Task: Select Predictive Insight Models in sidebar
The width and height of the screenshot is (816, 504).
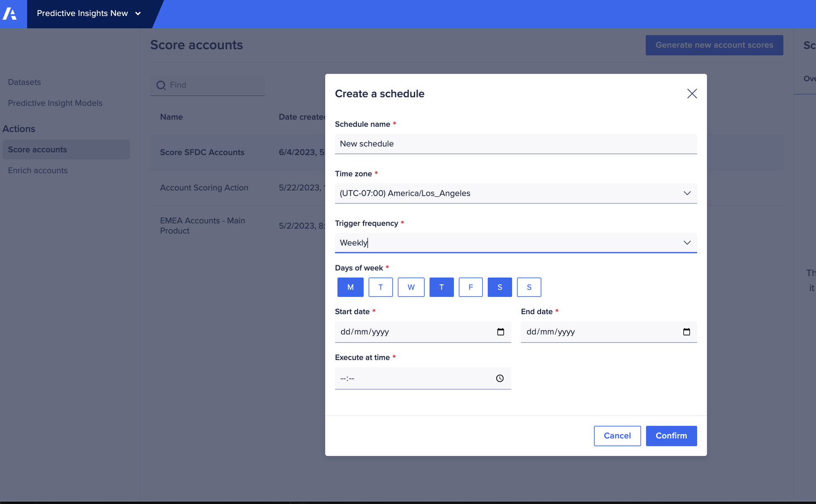Action: [x=55, y=103]
